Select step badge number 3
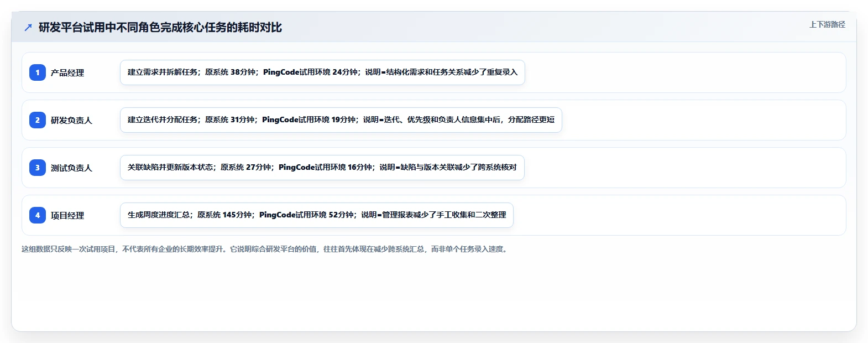Screen dimensions: 868x343 point(38,168)
